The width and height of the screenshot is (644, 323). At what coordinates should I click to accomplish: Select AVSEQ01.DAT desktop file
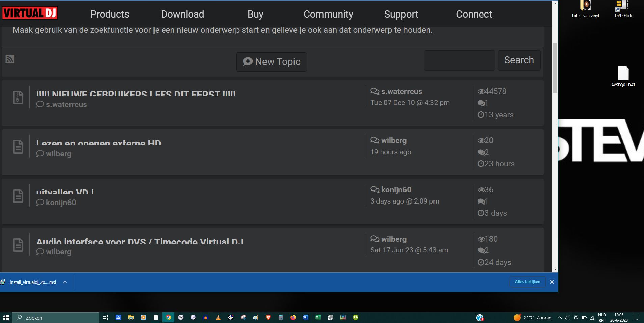point(623,77)
